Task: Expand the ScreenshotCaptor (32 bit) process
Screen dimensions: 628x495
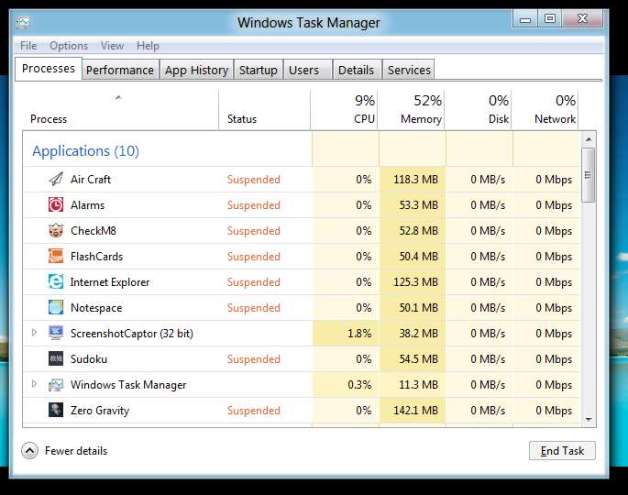Action: click(x=34, y=332)
